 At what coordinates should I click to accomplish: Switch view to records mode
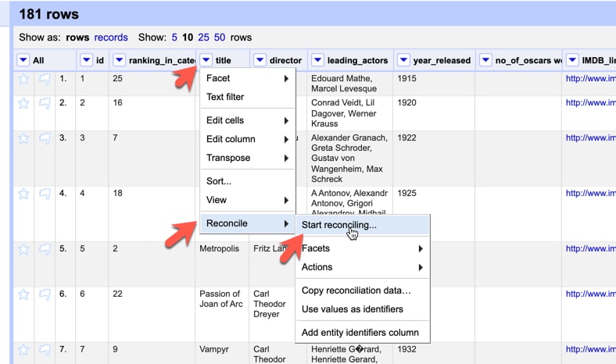(111, 37)
